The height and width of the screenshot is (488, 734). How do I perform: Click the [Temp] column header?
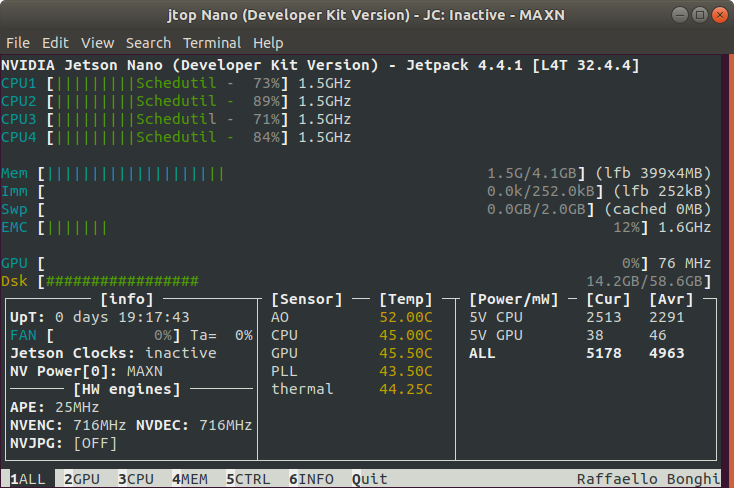[406, 299]
